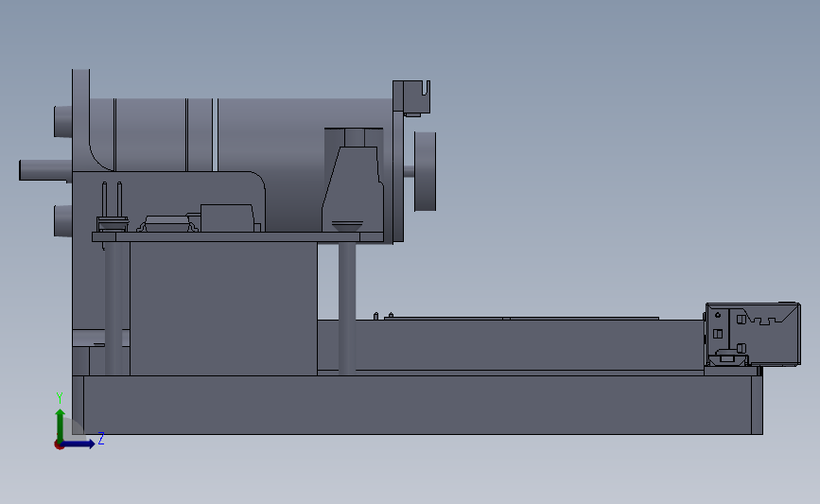The image size is (820, 504).
Task: Click the green Y axis arrow of the triad
Action: coord(61,426)
